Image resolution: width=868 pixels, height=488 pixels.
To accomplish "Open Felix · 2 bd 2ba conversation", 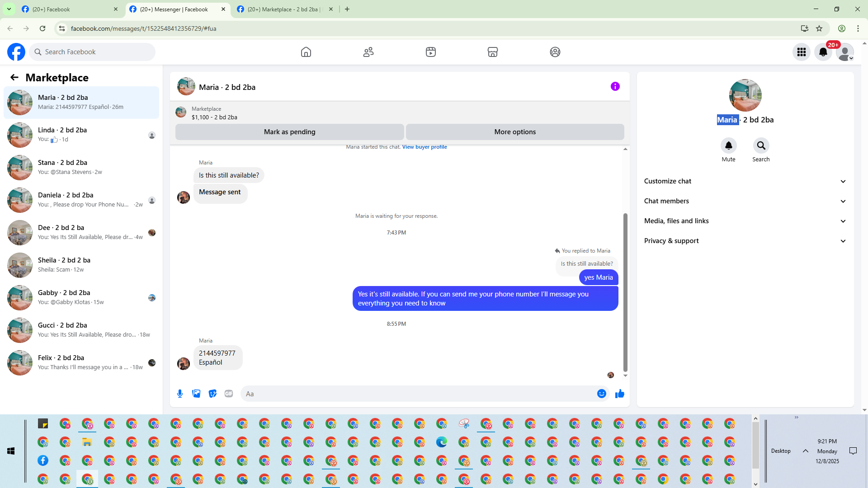I will tap(81, 362).
